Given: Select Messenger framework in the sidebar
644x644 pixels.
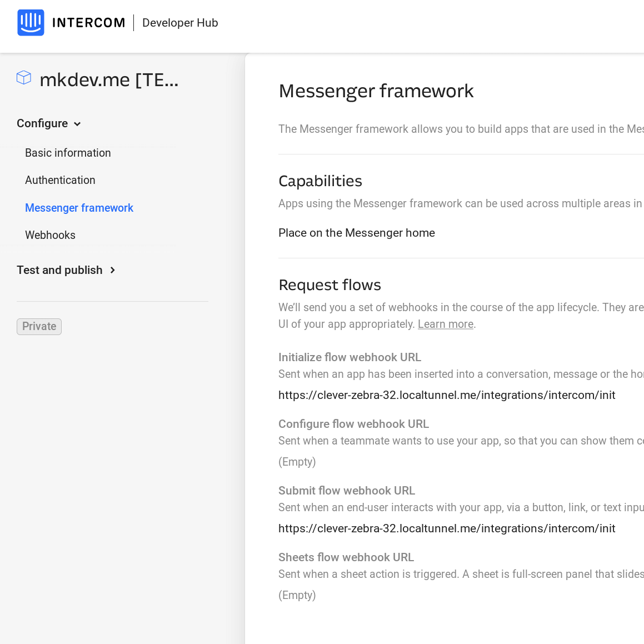Looking at the screenshot, I should point(79,208).
